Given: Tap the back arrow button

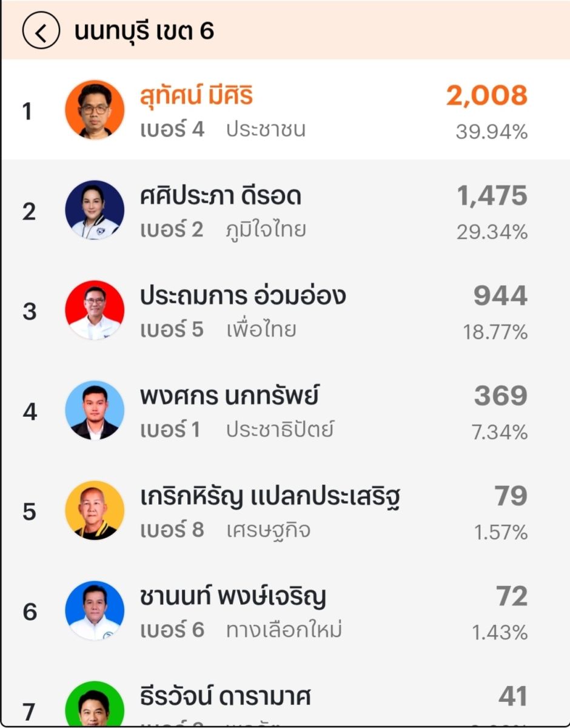Looking at the screenshot, I should pos(41,32).
